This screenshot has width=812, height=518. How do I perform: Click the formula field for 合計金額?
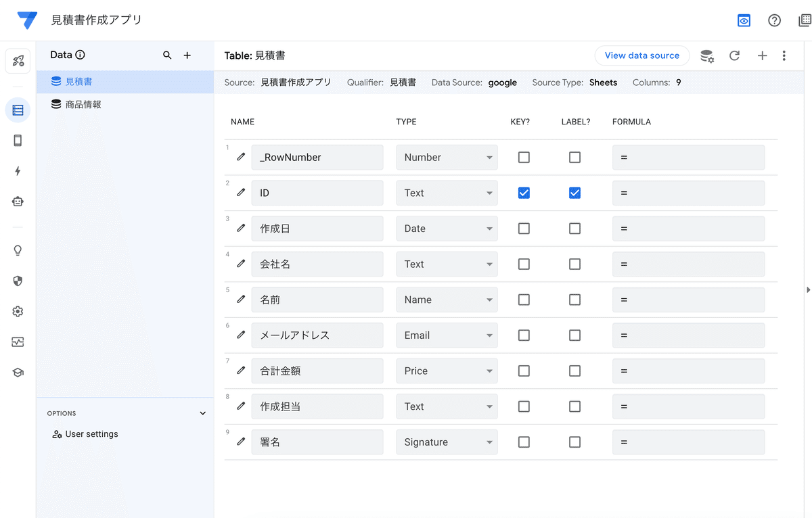pos(688,371)
